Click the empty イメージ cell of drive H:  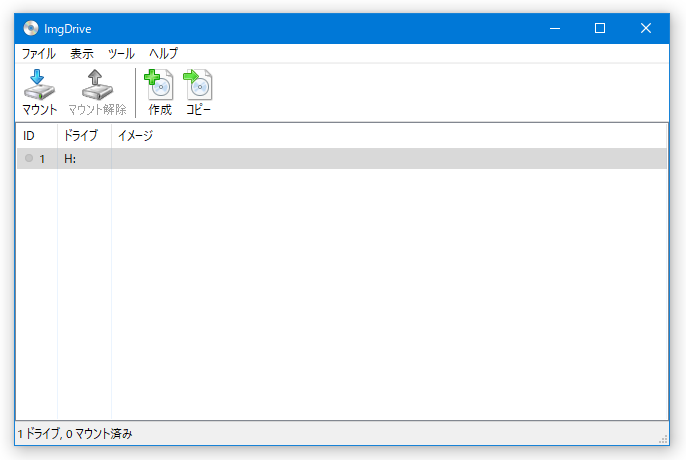coord(389,158)
